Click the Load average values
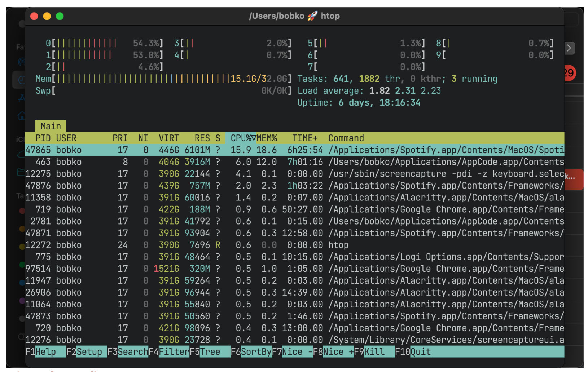The height and width of the screenshot is (372, 588). pyautogui.click(x=405, y=91)
